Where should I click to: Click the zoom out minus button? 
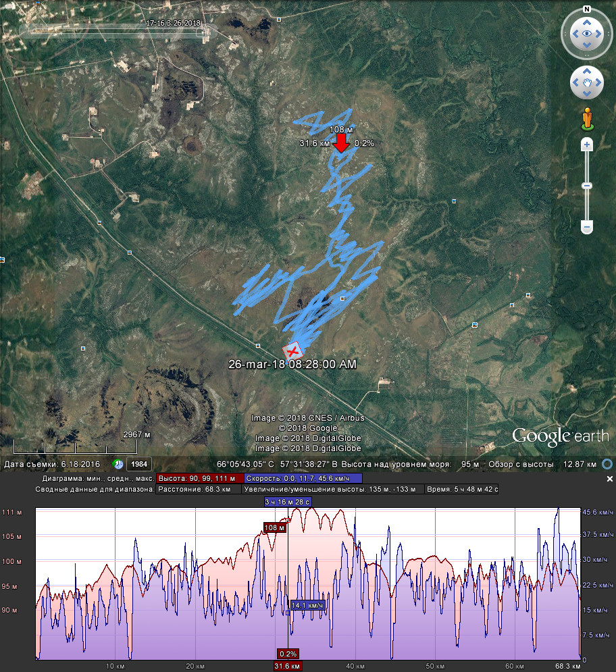coord(587,226)
